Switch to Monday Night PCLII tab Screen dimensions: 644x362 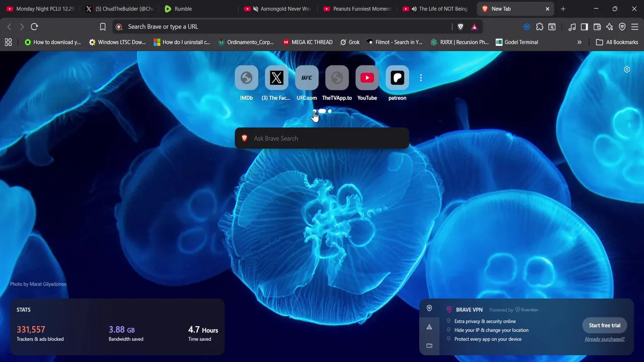click(x=40, y=9)
